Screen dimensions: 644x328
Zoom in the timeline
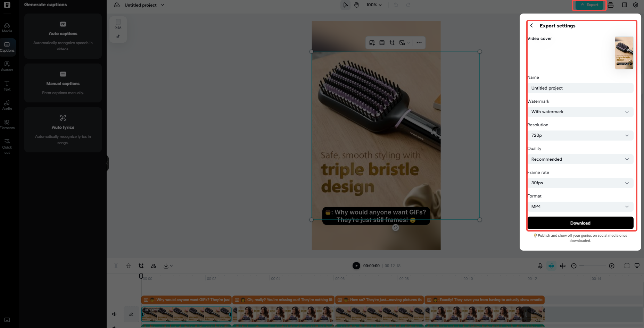[612, 266]
